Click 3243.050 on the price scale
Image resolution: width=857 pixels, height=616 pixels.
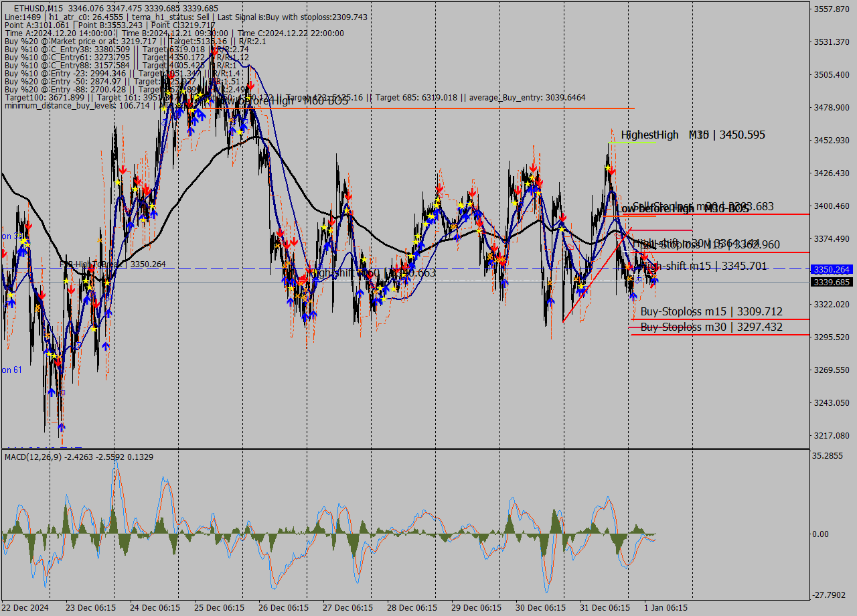832,403
